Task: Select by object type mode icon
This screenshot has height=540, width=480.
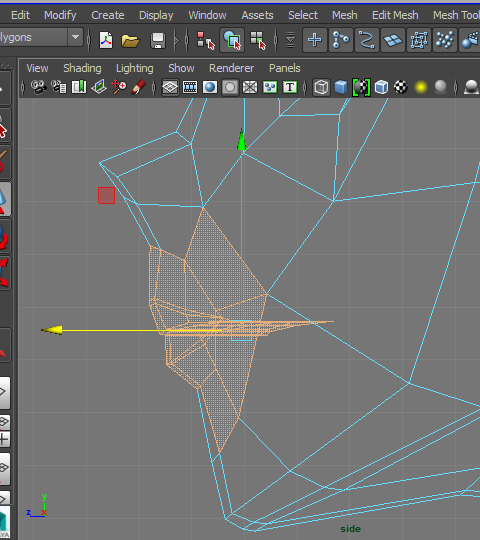Action: click(x=232, y=40)
